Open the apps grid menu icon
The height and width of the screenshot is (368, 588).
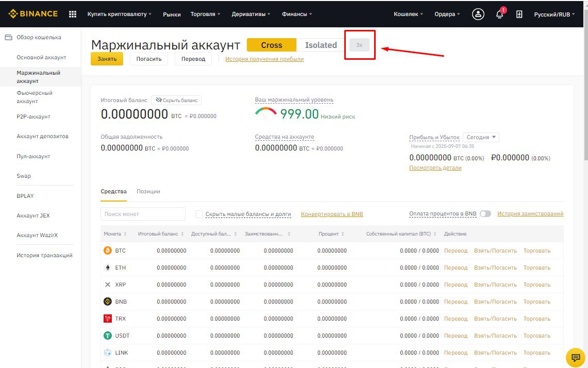pyautogui.click(x=73, y=14)
